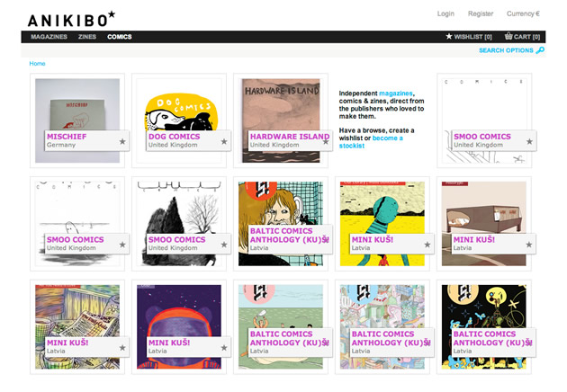Open the Magazines menu item
Screen dimensions: 567x392
[49, 37]
